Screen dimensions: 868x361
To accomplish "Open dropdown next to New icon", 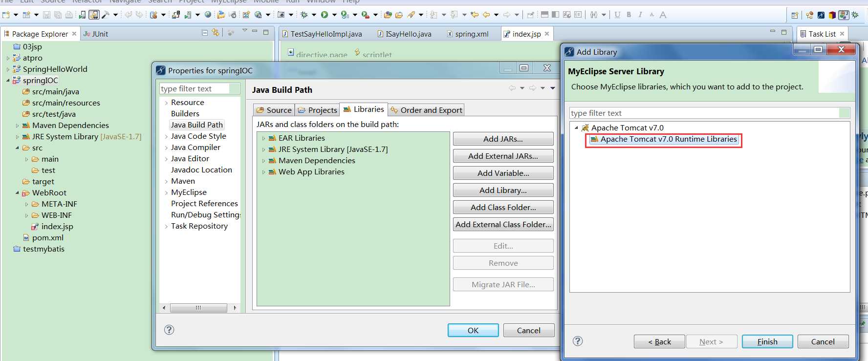I will click(x=16, y=15).
